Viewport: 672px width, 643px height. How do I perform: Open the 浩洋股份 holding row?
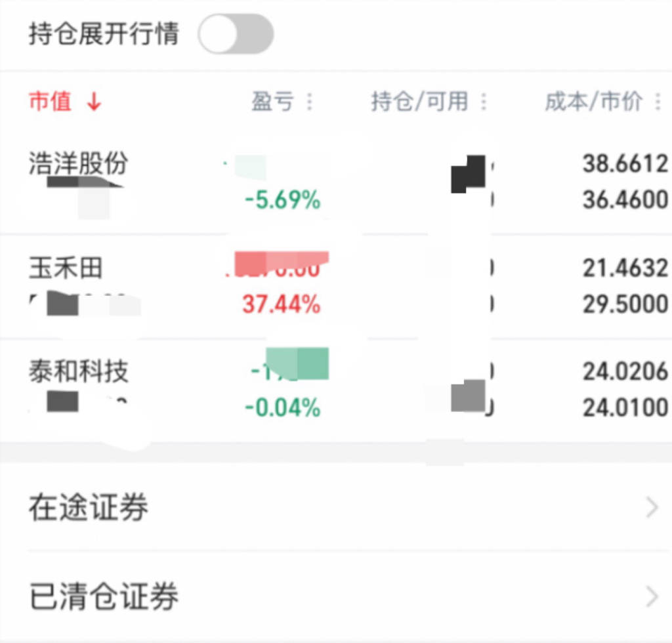tap(336, 182)
